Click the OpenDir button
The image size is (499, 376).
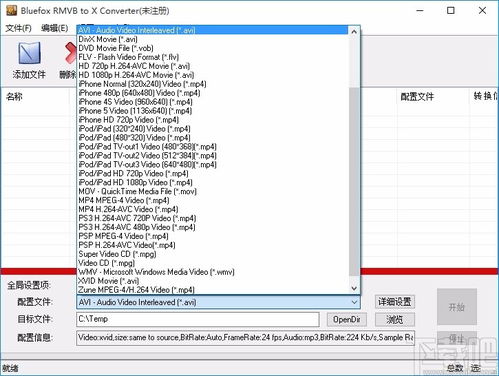(347, 320)
